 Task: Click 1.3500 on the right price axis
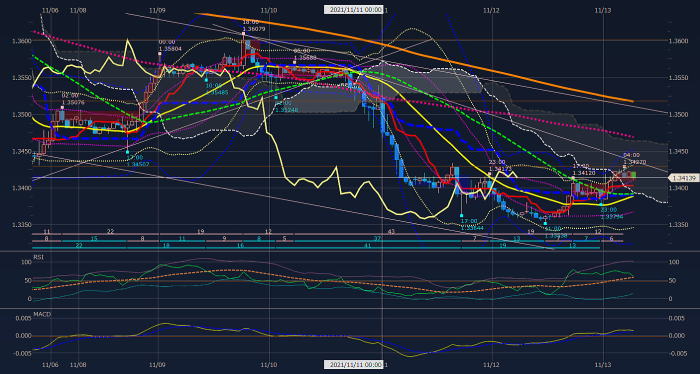click(678, 114)
